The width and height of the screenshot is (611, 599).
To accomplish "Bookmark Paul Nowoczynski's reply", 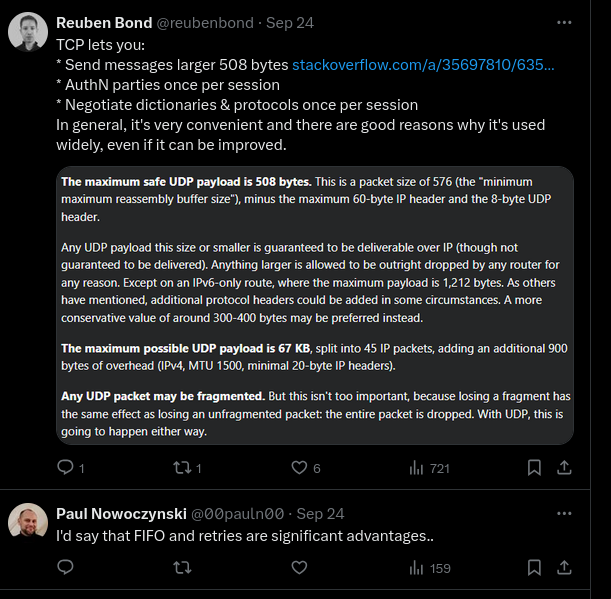I will click(535, 567).
